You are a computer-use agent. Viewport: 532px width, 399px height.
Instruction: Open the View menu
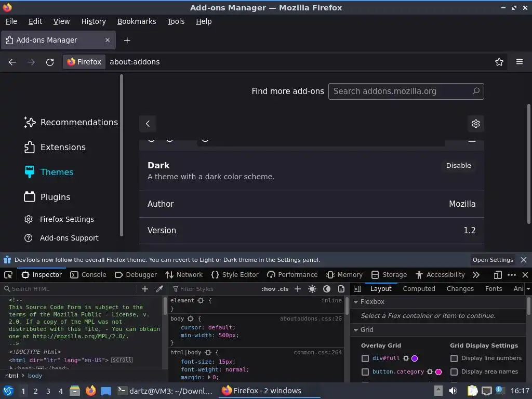tap(61, 21)
